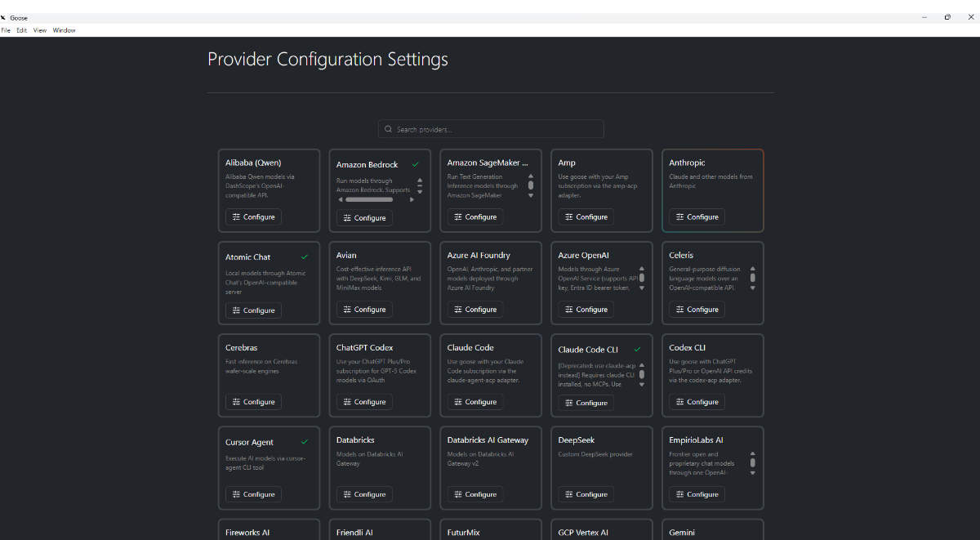
Task: Click the down arrow in EmpirioLabs AI description
Action: 753,473
